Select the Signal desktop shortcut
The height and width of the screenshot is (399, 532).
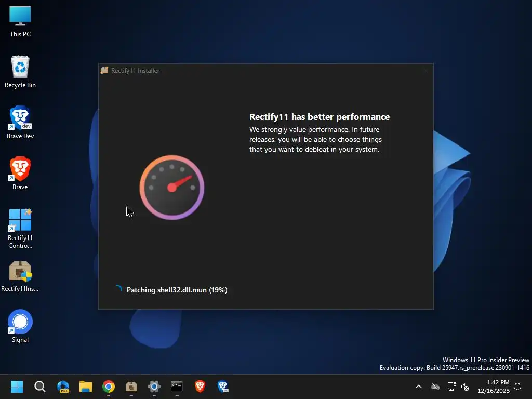pos(20,326)
